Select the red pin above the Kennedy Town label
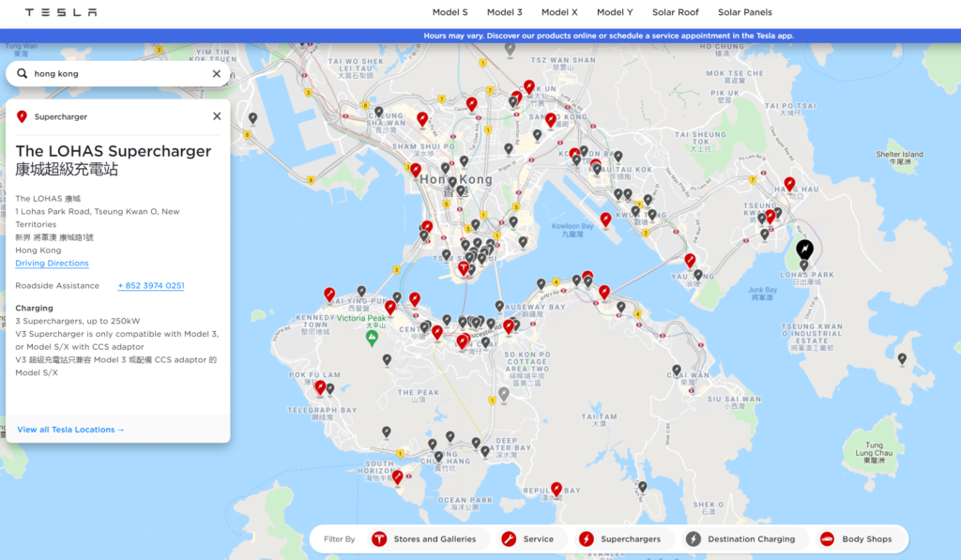 click(329, 295)
